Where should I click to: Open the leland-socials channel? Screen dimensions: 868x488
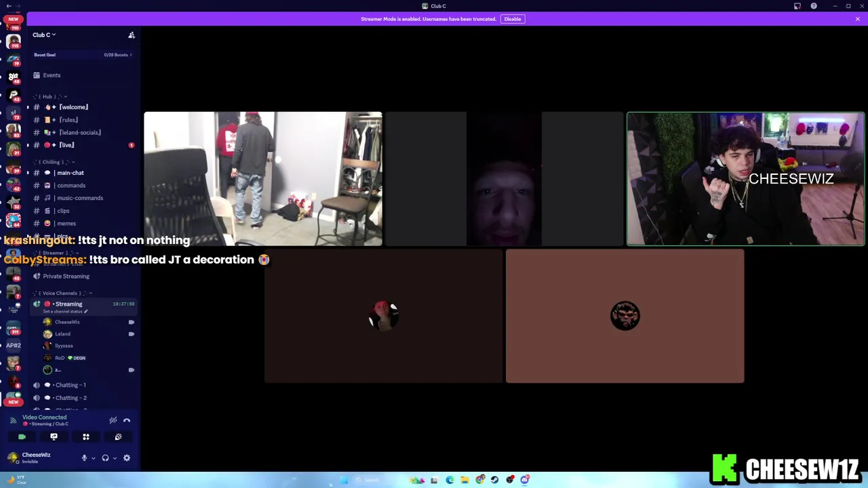click(x=79, y=133)
